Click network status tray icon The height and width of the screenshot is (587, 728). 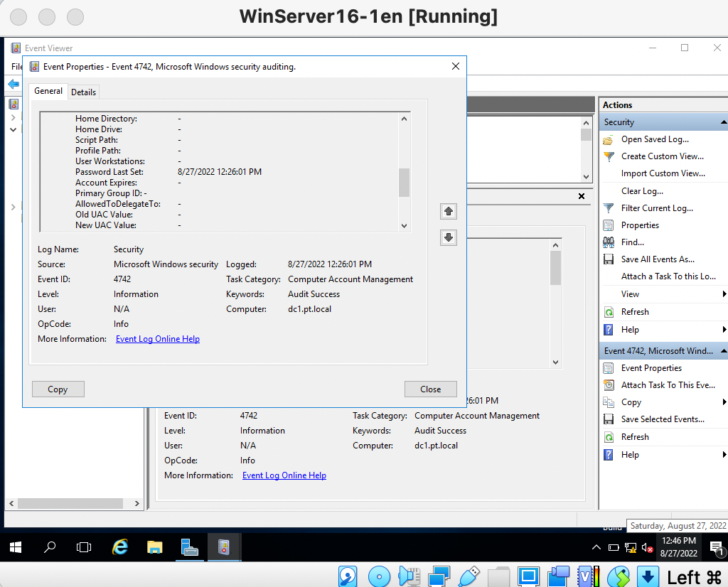coord(631,548)
